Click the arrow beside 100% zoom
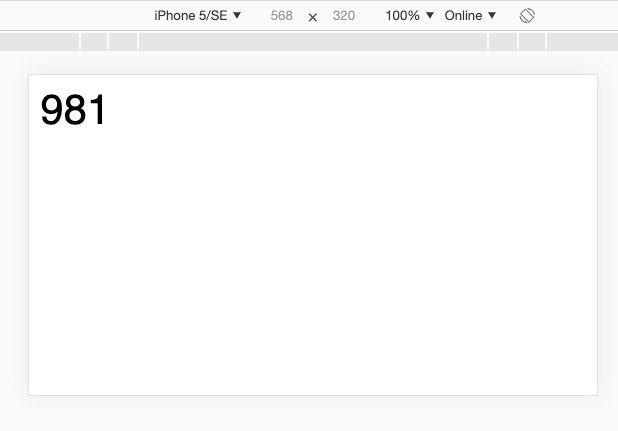Image resolution: width=618 pixels, height=431 pixels. (430, 15)
